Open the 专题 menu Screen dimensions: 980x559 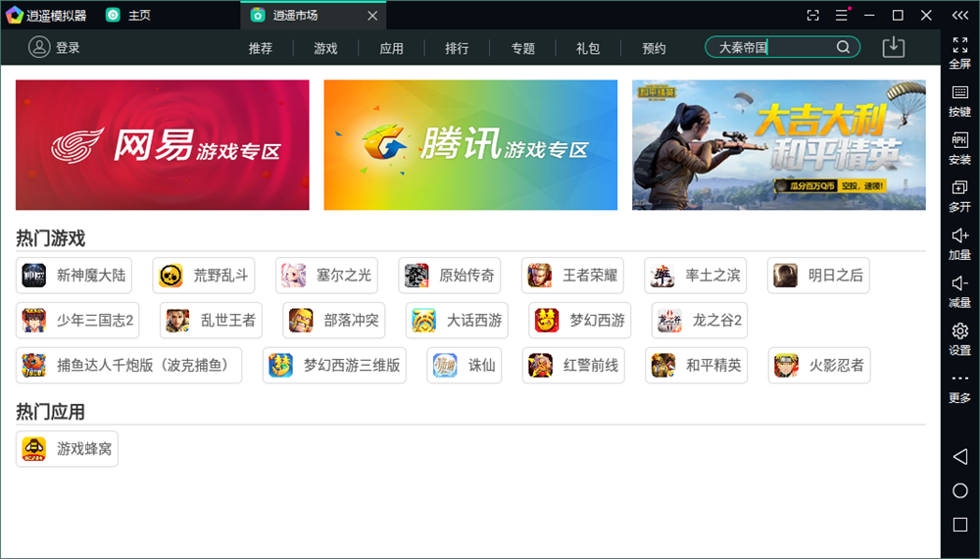pos(522,48)
